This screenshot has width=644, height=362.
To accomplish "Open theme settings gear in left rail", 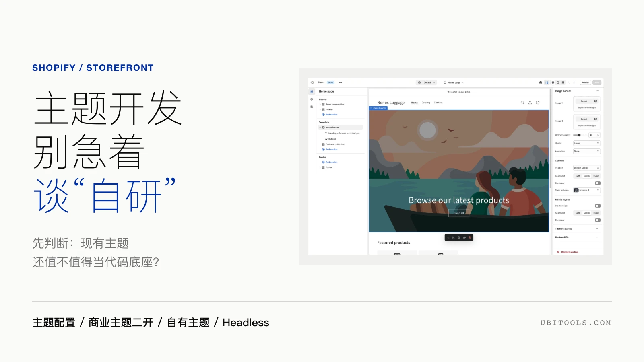I will [312, 99].
